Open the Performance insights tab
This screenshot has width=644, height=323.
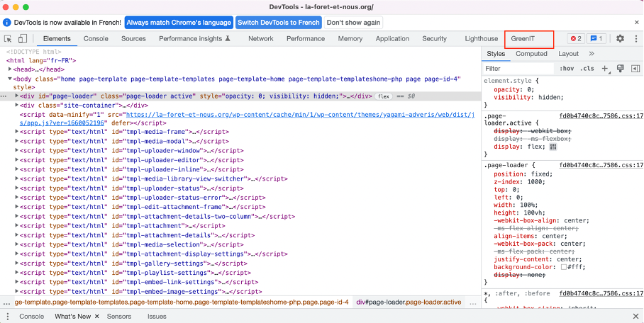194,38
